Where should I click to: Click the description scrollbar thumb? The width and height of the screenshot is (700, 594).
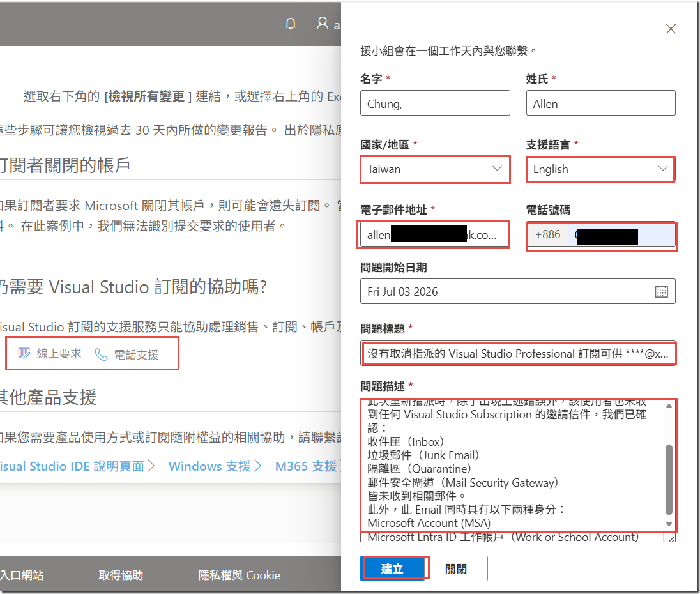tap(668, 479)
